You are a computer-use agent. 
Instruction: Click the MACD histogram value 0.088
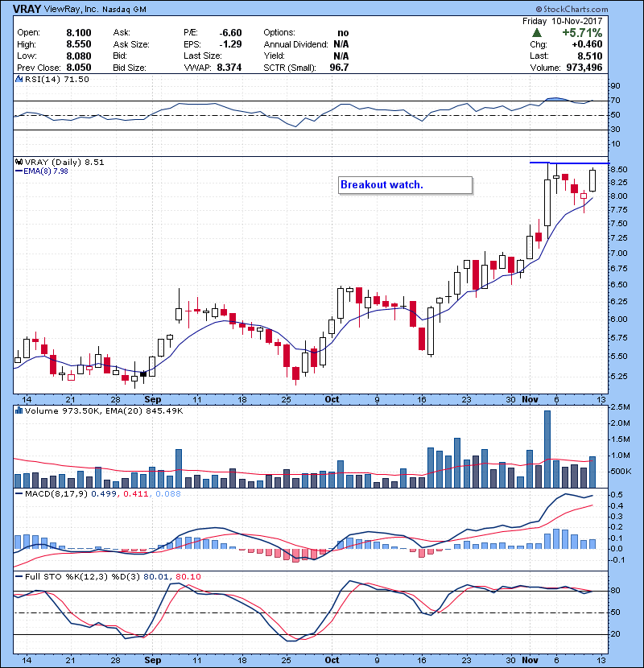(x=168, y=494)
